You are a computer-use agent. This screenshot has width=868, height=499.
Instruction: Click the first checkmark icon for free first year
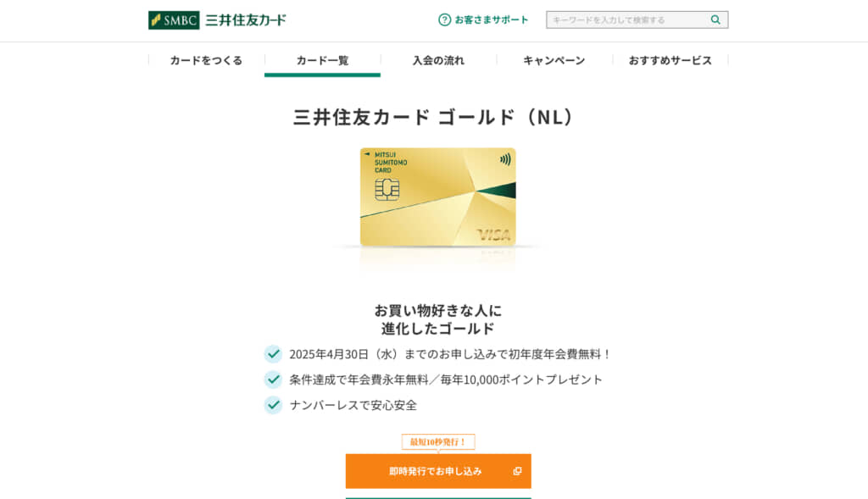273,354
